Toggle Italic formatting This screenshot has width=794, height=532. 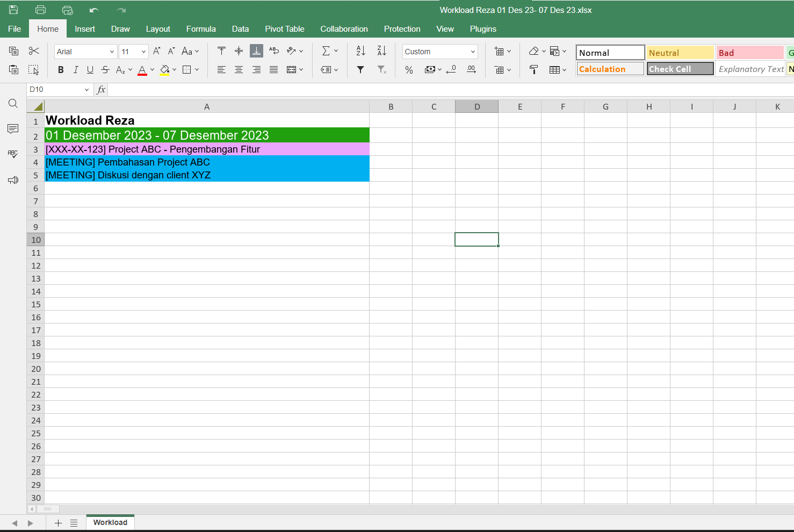click(76, 69)
